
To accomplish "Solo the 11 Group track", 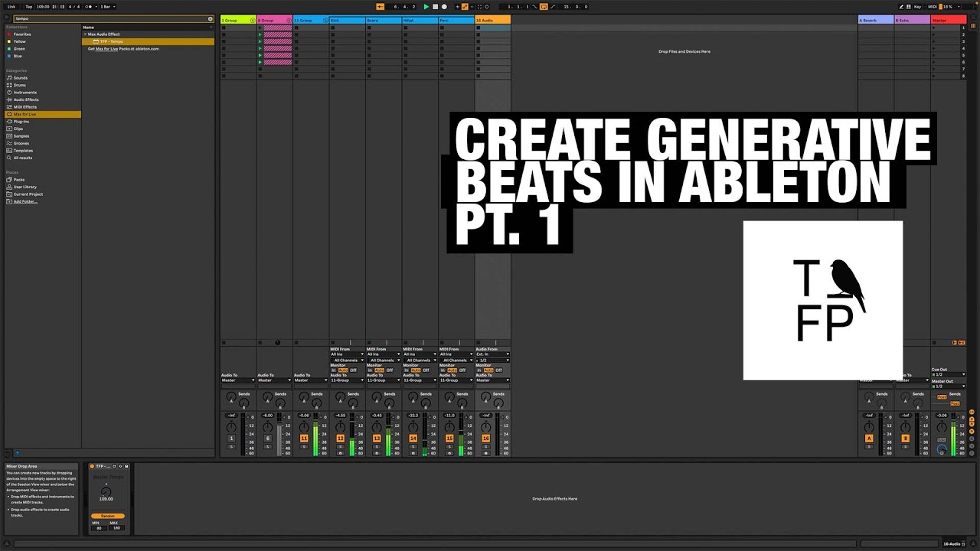I will tap(304, 447).
